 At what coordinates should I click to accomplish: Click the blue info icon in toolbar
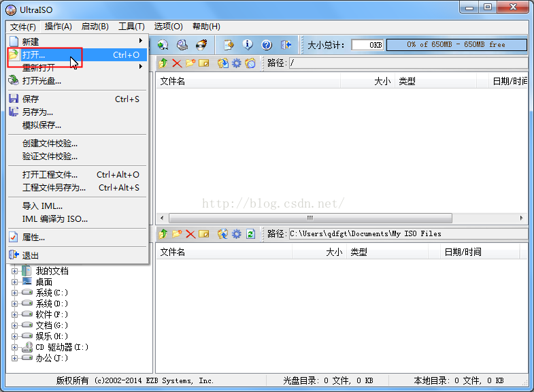click(248, 45)
